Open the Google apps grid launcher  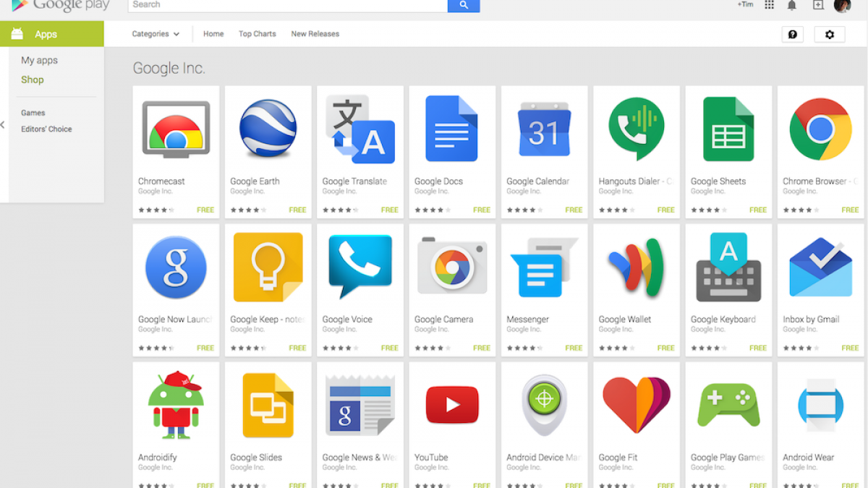pyautogui.click(x=769, y=5)
